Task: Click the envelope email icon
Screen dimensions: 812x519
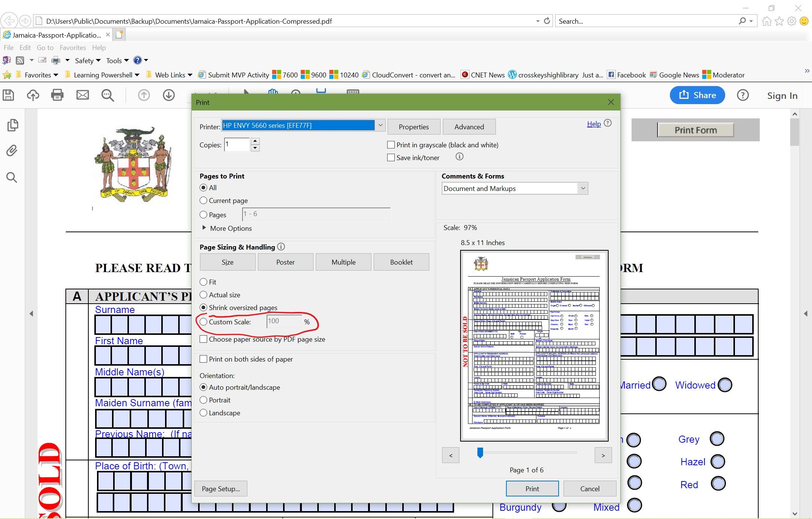Action: click(x=82, y=95)
